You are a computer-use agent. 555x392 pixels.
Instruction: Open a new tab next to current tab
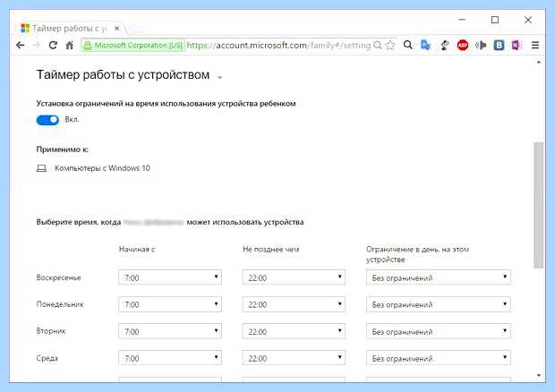(136, 29)
